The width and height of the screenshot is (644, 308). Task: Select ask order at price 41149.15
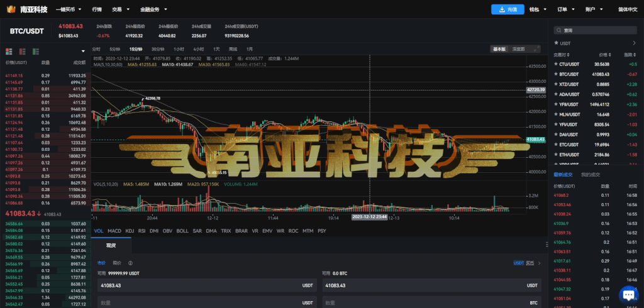coord(45,75)
